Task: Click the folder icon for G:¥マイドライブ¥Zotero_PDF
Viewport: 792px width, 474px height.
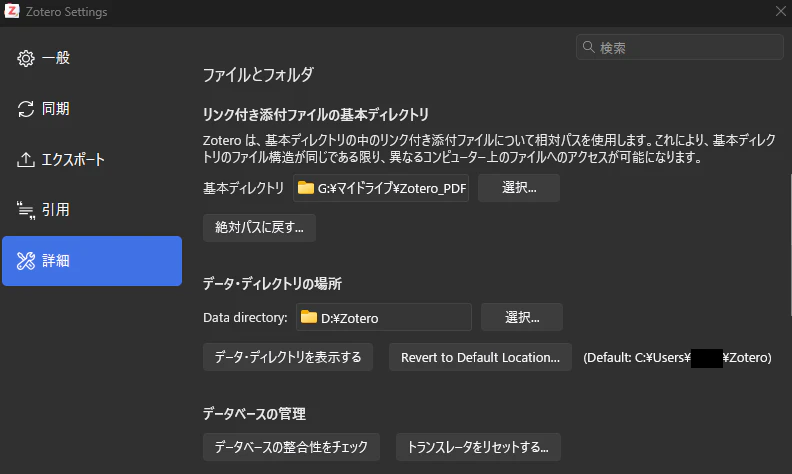Action: 306,187
